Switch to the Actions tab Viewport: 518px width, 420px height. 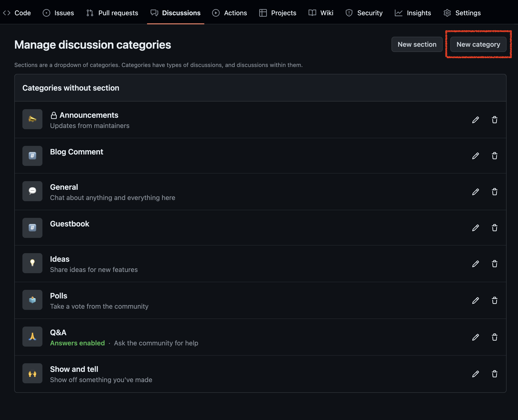[229, 13]
